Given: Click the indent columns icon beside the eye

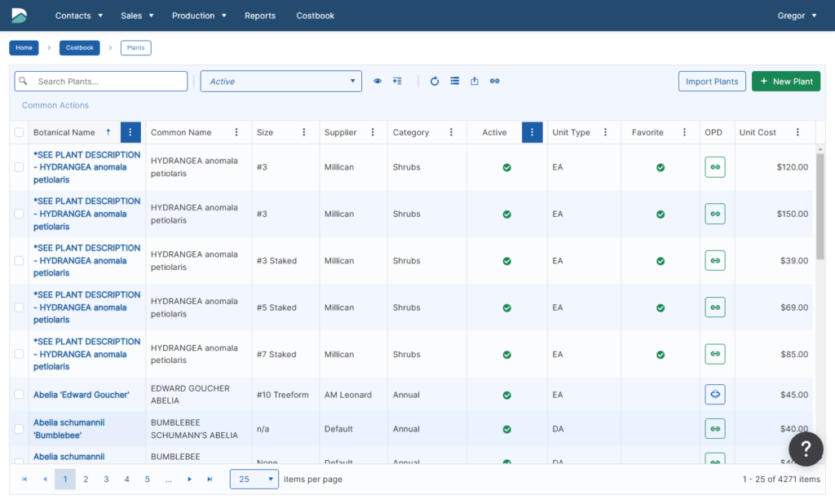Looking at the screenshot, I should 397,81.
